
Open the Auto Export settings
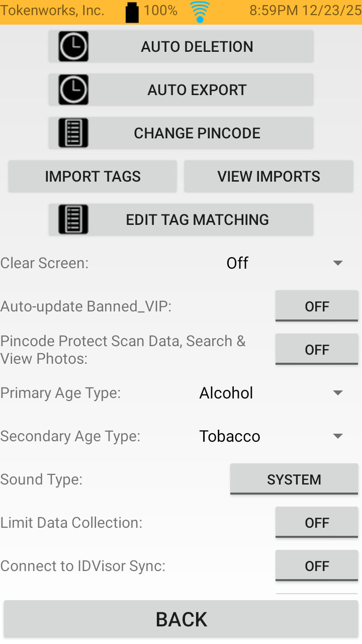pyautogui.click(x=197, y=90)
